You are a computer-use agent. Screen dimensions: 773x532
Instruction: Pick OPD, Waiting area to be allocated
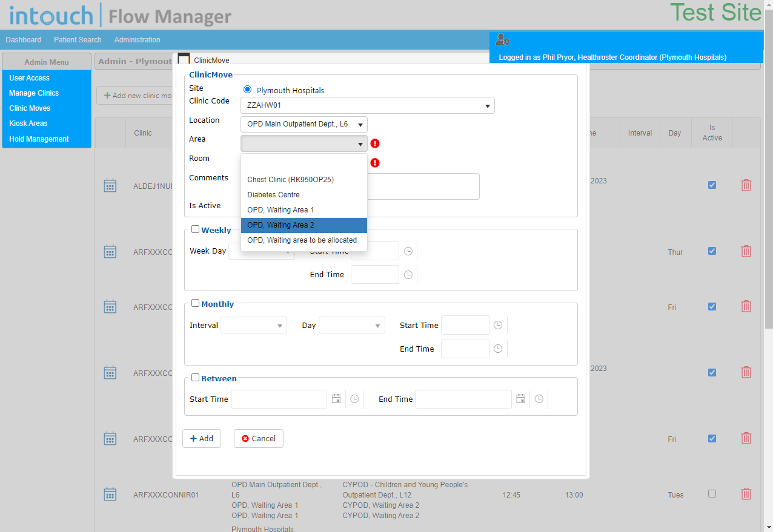tap(304, 240)
